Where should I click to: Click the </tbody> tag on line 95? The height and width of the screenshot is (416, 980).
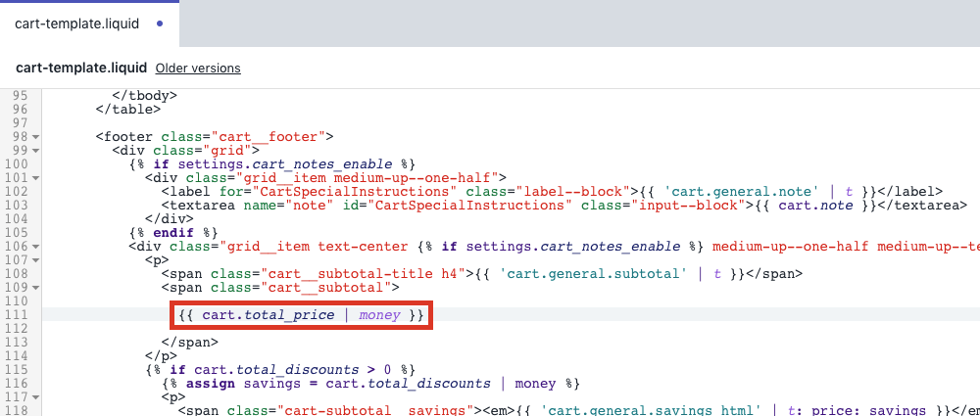coord(145,96)
